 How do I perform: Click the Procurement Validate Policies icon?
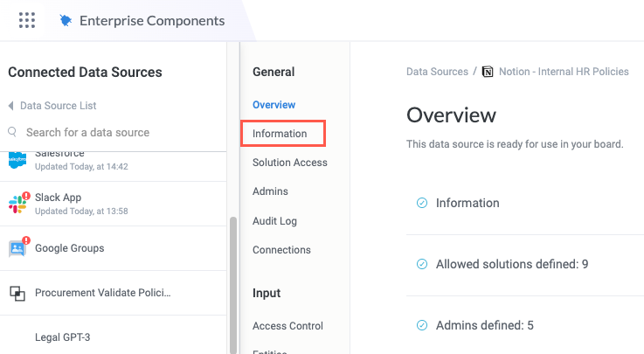point(18,293)
